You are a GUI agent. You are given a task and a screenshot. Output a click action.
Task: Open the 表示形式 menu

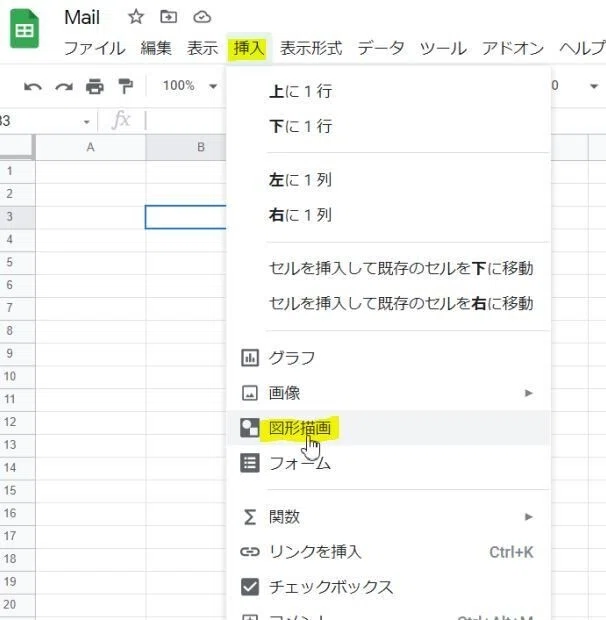click(311, 48)
